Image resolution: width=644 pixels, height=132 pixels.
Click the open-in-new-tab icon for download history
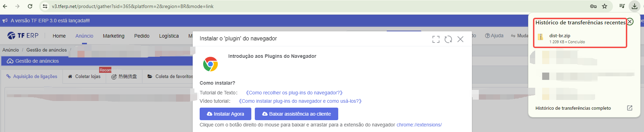(630, 108)
